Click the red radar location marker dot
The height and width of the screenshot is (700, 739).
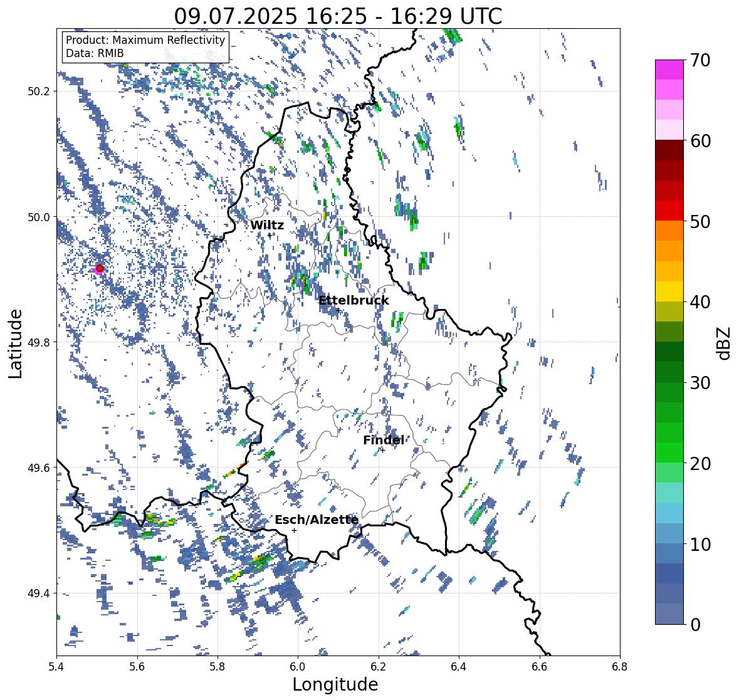click(x=100, y=268)
